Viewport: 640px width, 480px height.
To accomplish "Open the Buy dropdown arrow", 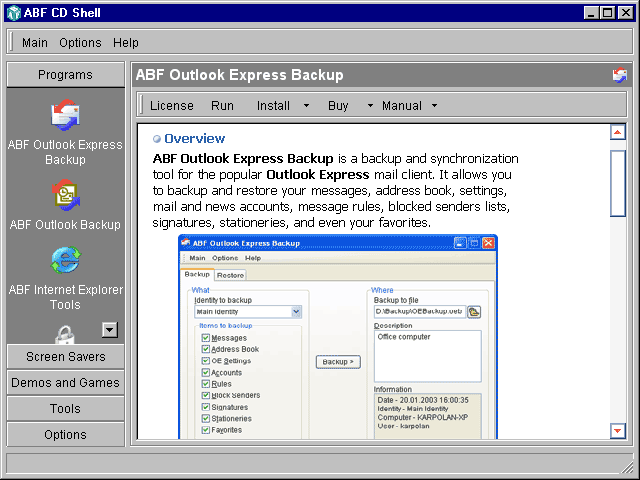I will click(x=369, y=106).
